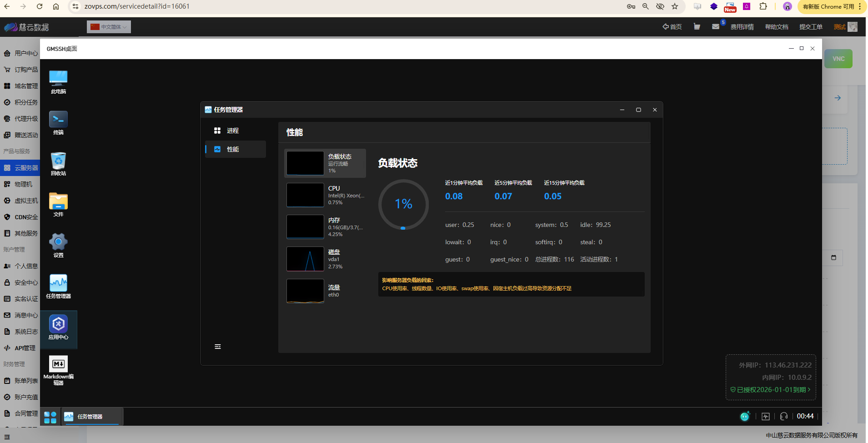Expand the 中文简体 language dropdown

[x=109, y=27]
